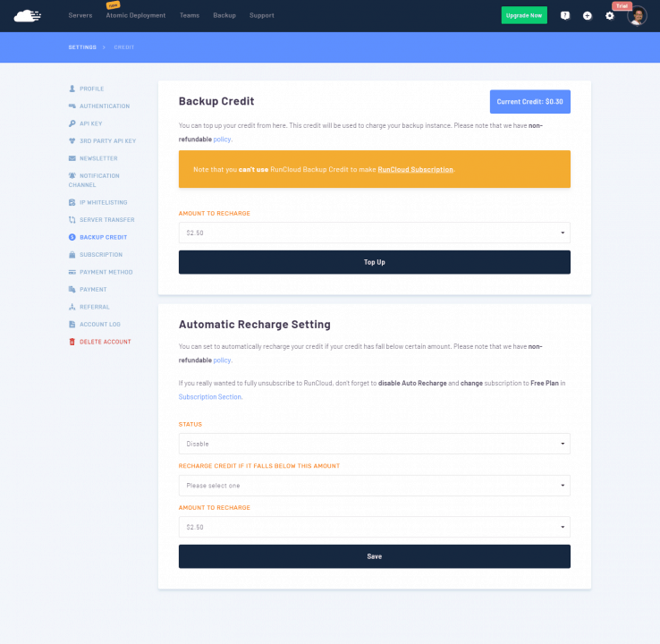Image resolution: width=660 pixels, height=644 pixels.
Task: Follow the Subscription Section link
Action: click(x=210, y=396)
